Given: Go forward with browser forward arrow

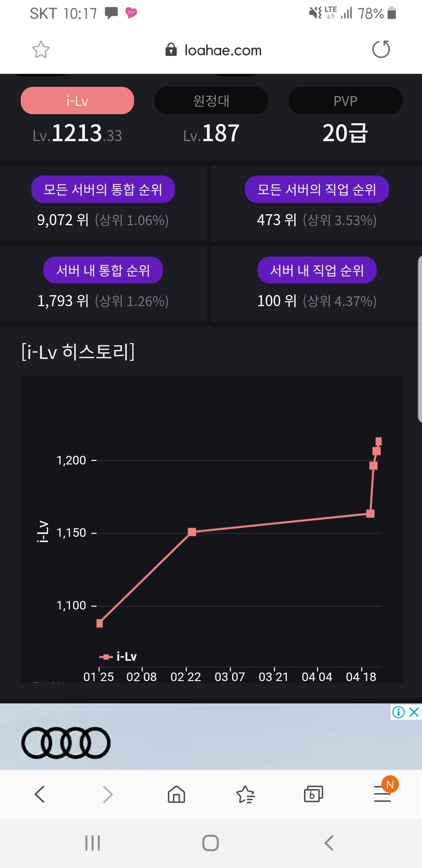Looking at the screenshot, I should click(108, 794).
